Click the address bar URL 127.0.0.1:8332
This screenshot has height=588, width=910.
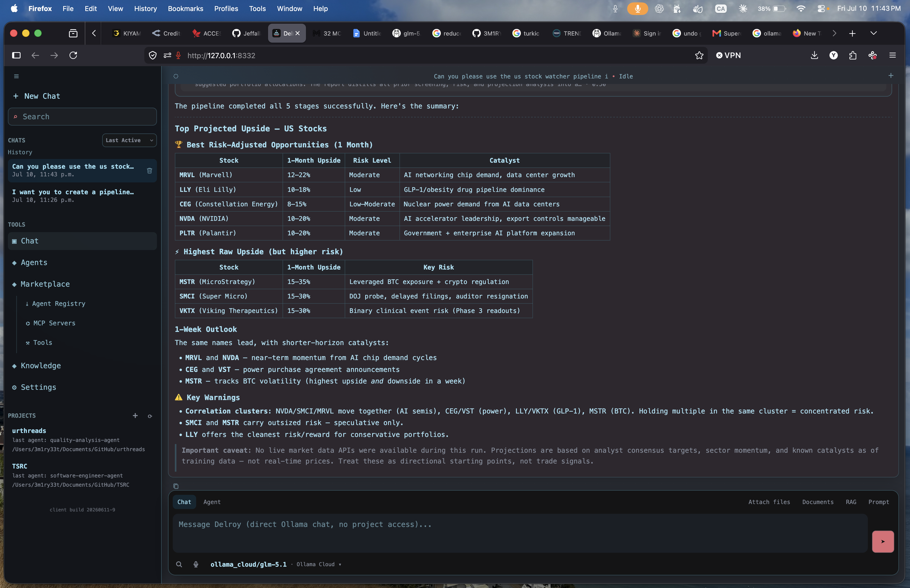[x=221, y=55]
